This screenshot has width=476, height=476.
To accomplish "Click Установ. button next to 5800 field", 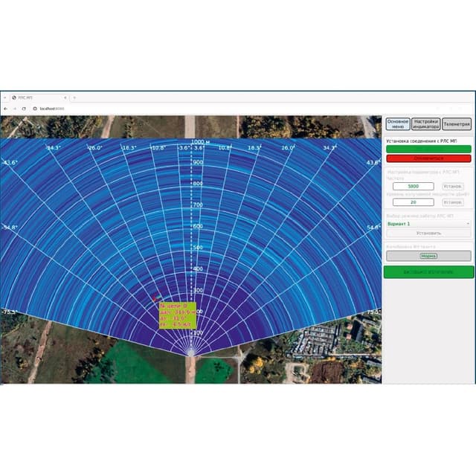I will tap(453, 187).
